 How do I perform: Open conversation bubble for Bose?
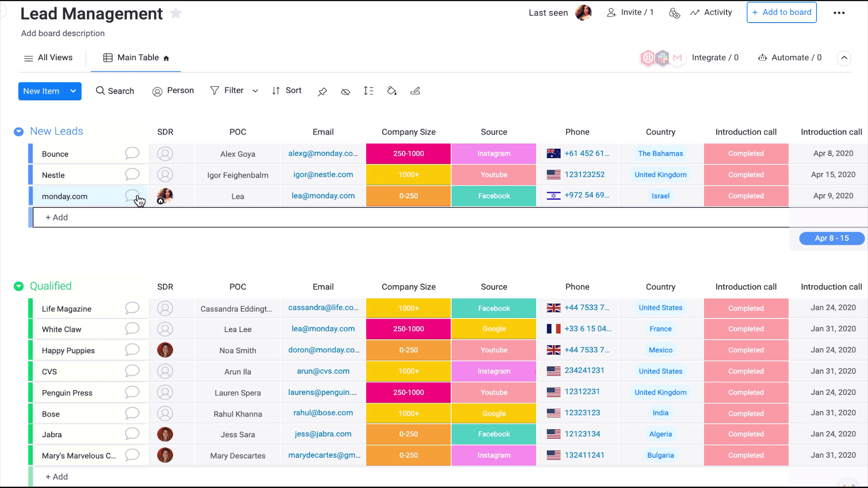tap(132, 413)
